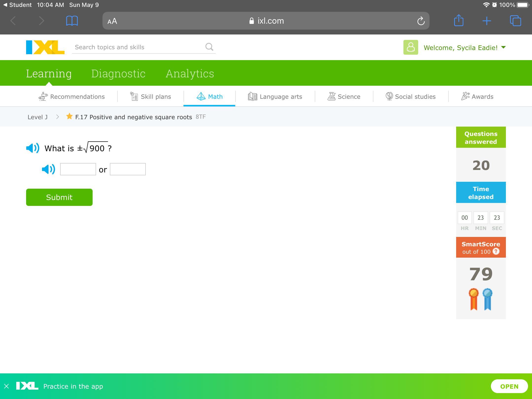Viewport: 532px width, 399px height.
Task: Submit the answer
Action: [59, 197]
